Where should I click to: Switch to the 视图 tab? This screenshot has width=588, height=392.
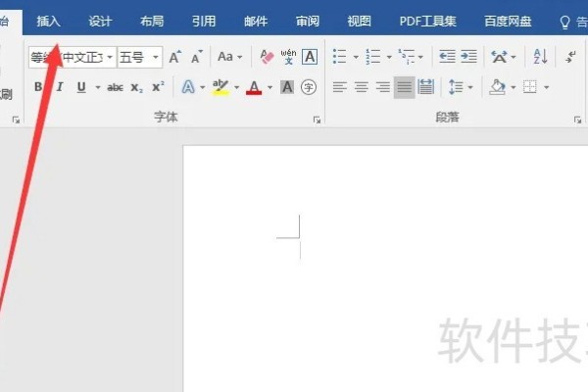360,21
